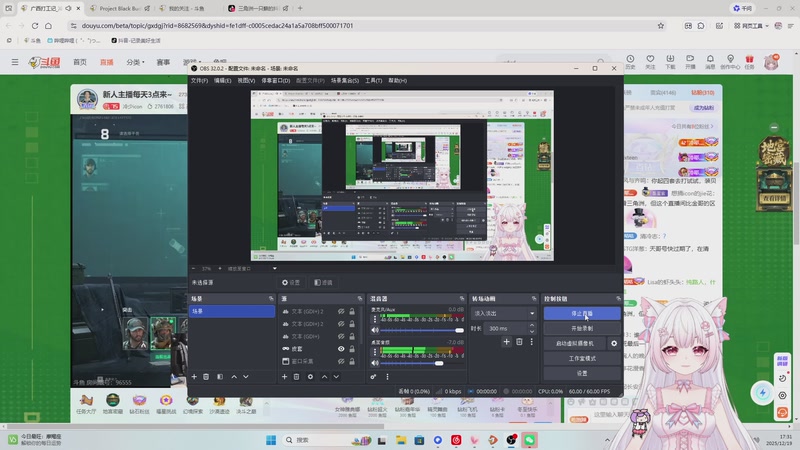Open the 场景集合(S) menu in OBS
The width and height of the screenshot is (800, 450).
[x=345, y=81]
